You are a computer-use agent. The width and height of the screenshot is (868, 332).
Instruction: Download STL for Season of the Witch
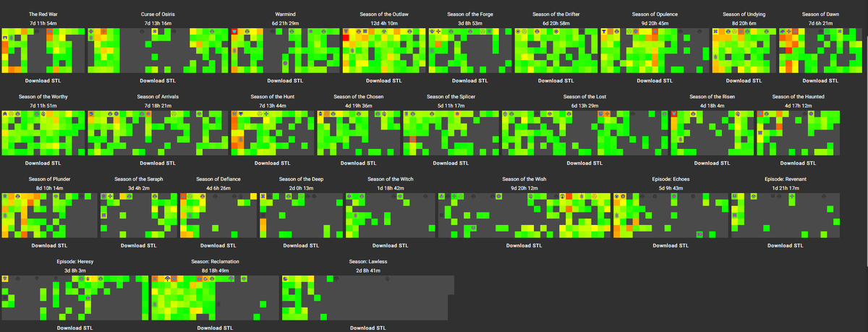point(391,245)
